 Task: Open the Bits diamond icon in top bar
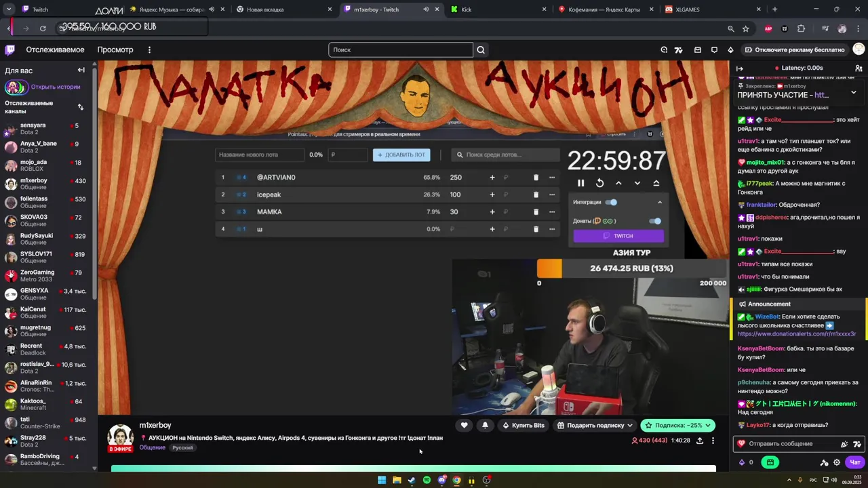click(730, 49)
